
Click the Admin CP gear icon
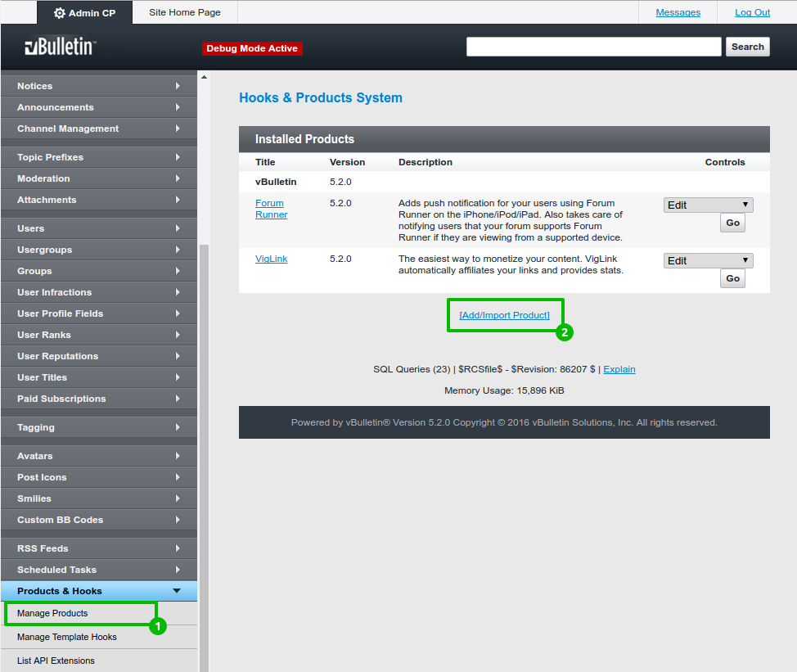click(x=60, y=13)
